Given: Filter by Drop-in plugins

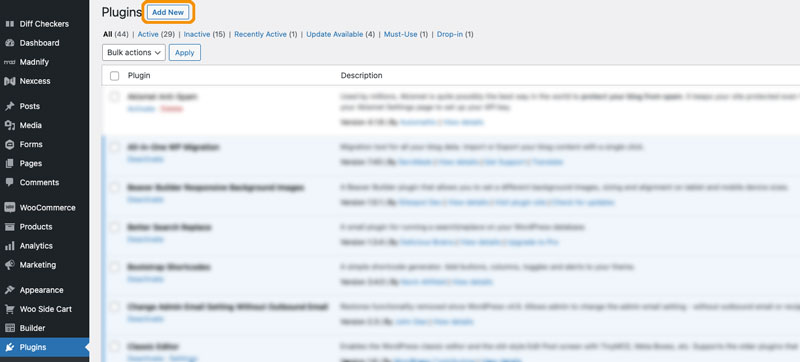Looking at the screenshot, I should pyautogui.click(x=449, y=34).
